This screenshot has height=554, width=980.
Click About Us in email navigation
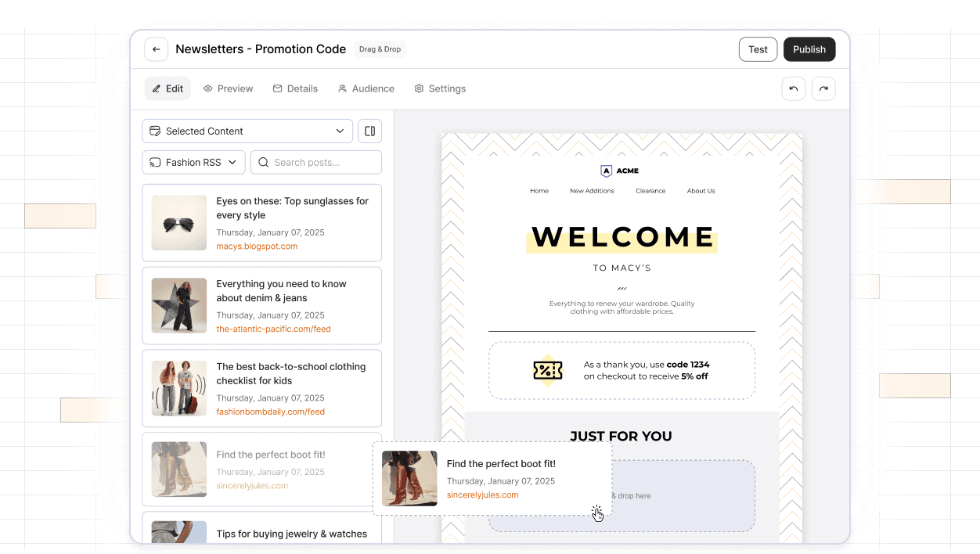pos(701,191)
